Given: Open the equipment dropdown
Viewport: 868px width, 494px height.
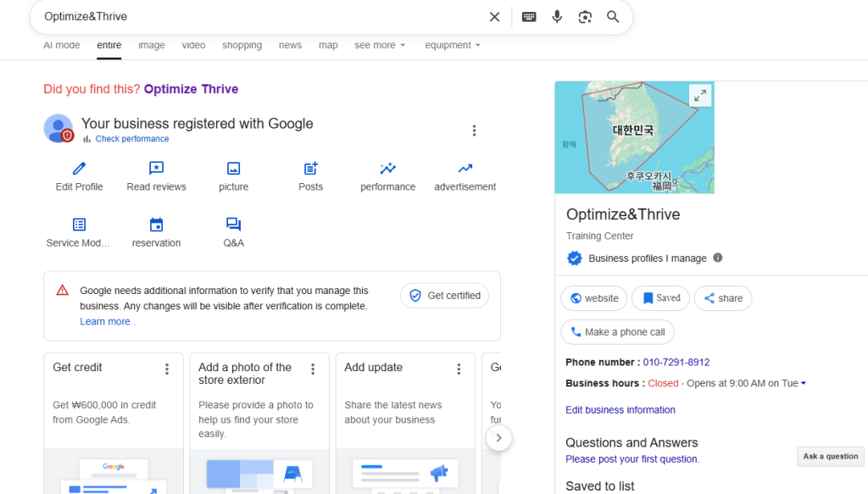Looking at the screenshot, I should click(x=452, y=45).
